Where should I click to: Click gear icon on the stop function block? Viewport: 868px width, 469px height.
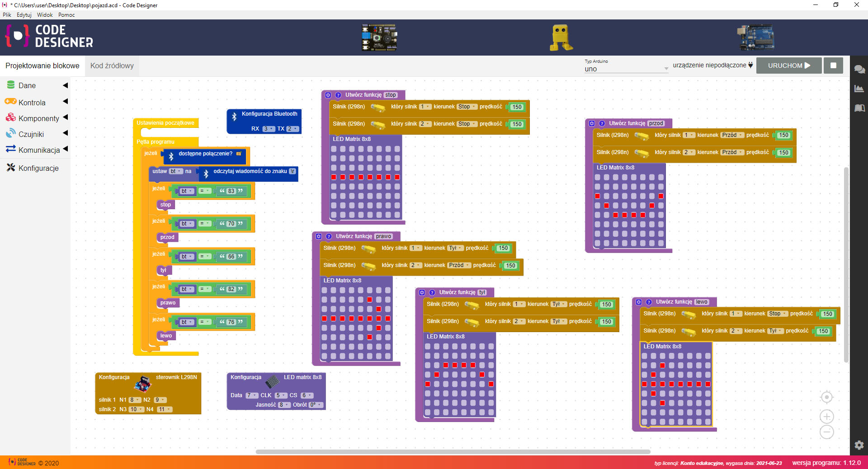[328, 95]
